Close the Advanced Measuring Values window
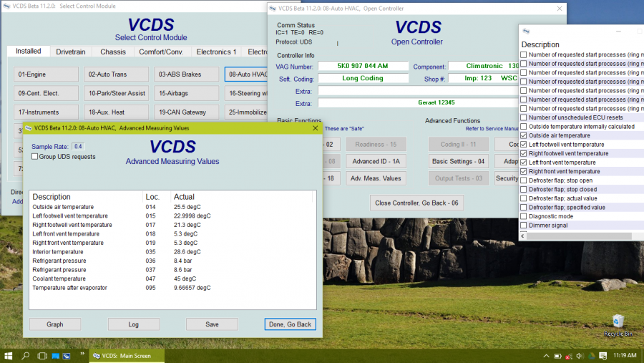This screenshot has height=363, width=644. (315, 128)
